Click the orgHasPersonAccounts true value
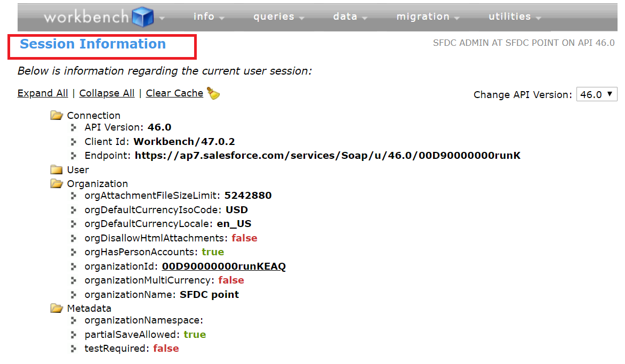The height and width of the screenshot is (364, 625). 213,252
